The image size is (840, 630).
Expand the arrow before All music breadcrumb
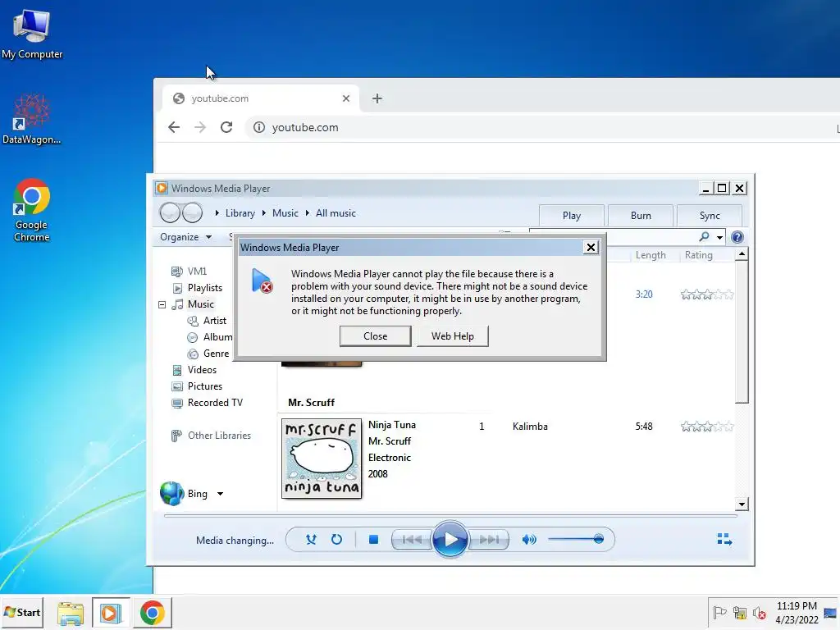308,213
